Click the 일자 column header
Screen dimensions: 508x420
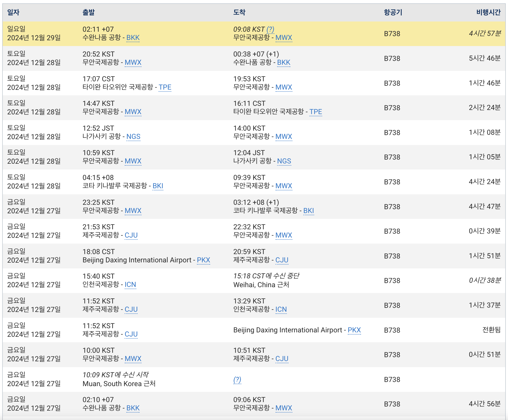pos(13,12)
